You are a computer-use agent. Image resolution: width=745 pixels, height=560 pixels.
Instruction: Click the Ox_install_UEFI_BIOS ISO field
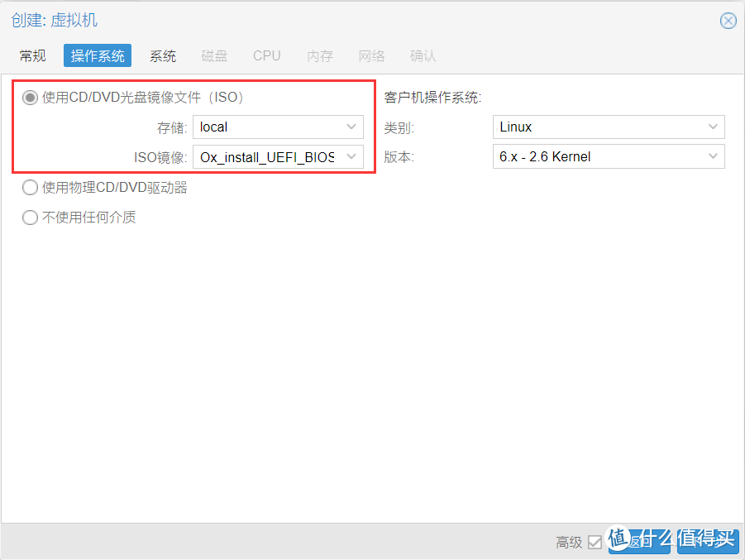click(265, 156)
